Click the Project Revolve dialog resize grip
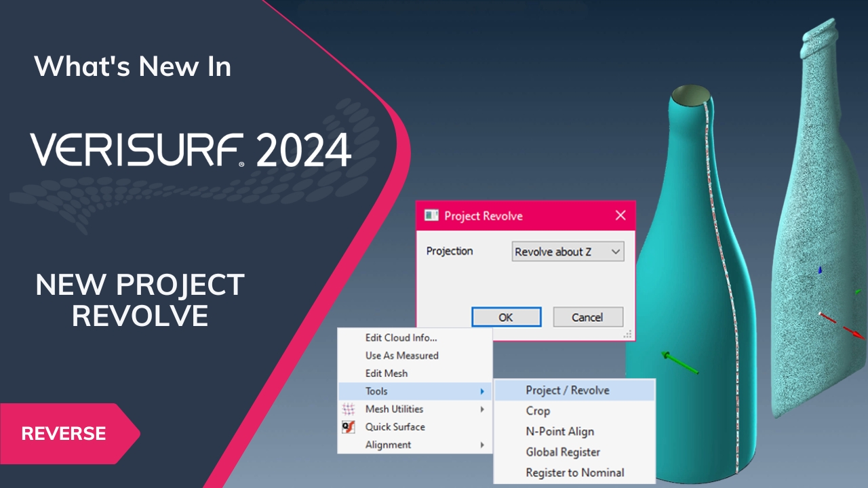Image resolution: width=868 pixels, height=488 pixels. coord(628,333)
